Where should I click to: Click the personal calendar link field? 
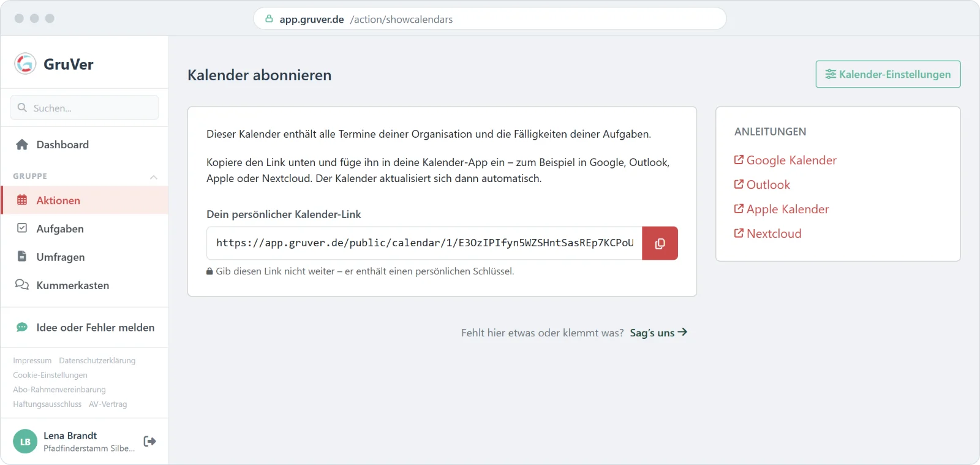(x=424, y=243)
